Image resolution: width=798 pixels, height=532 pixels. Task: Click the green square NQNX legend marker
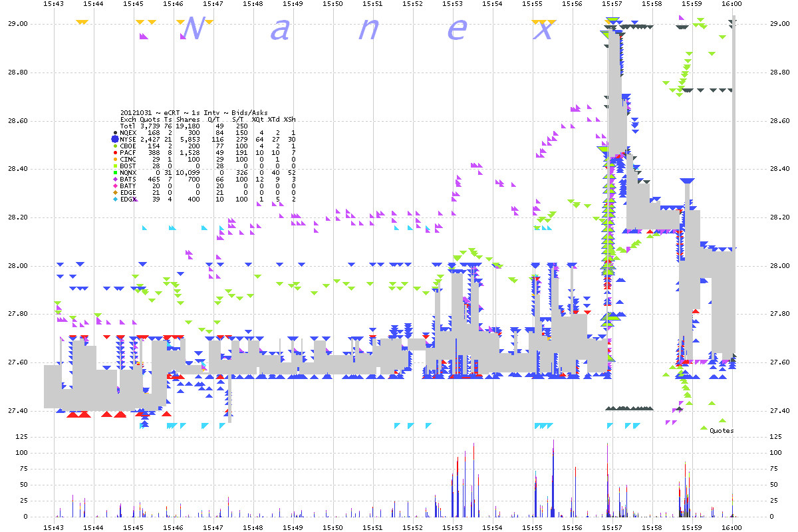(x=116, y=172)
